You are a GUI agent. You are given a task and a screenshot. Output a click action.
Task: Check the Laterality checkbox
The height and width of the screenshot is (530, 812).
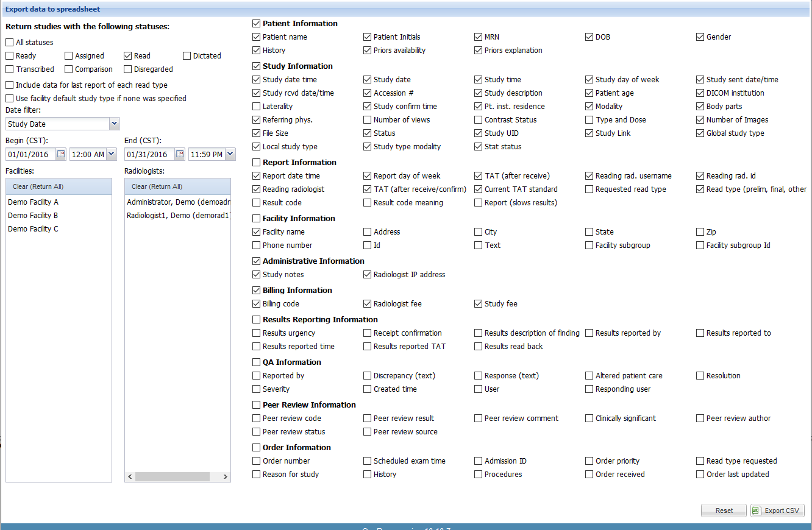pos(256,107)
